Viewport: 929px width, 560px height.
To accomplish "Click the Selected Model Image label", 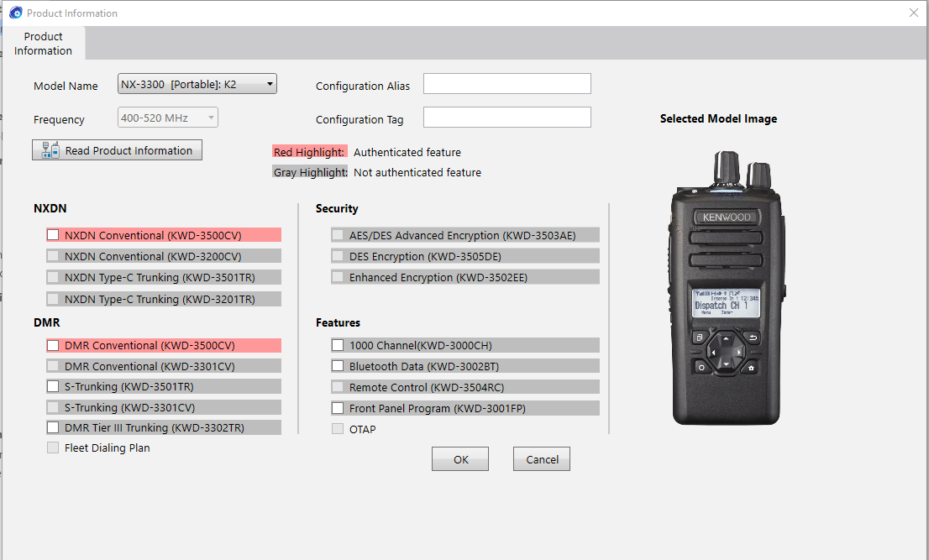I will coord(718,118).
